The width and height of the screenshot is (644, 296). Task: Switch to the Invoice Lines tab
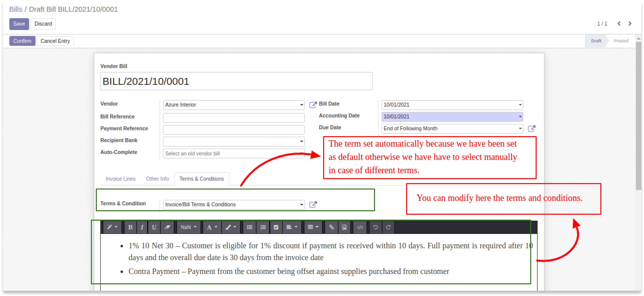point(120,179)
